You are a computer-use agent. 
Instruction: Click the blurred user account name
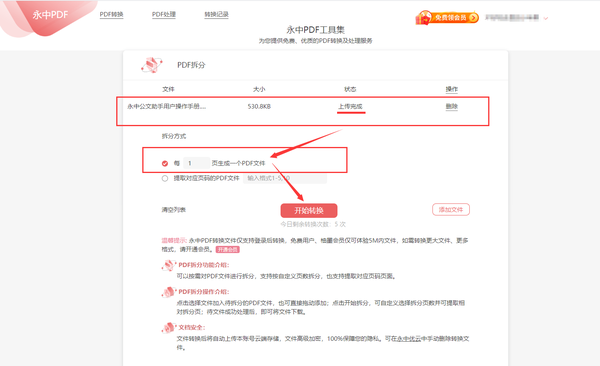coord(512,18)
